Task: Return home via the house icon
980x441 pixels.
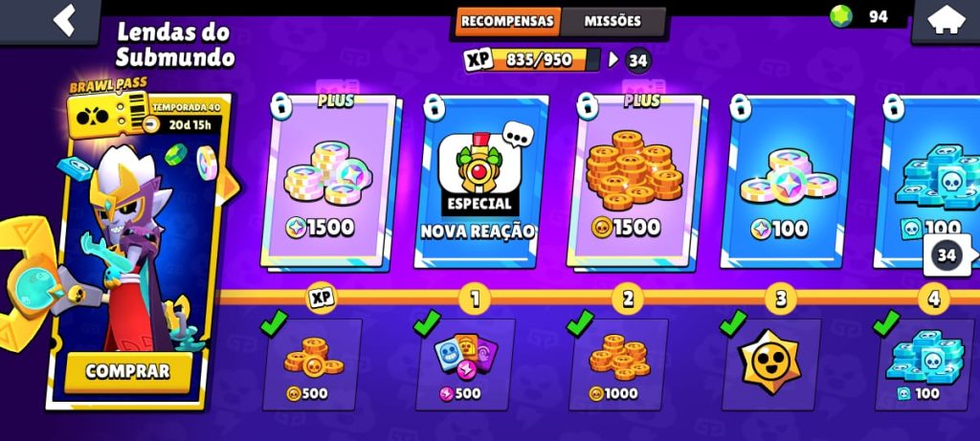Action: click(x=947, y=20)
